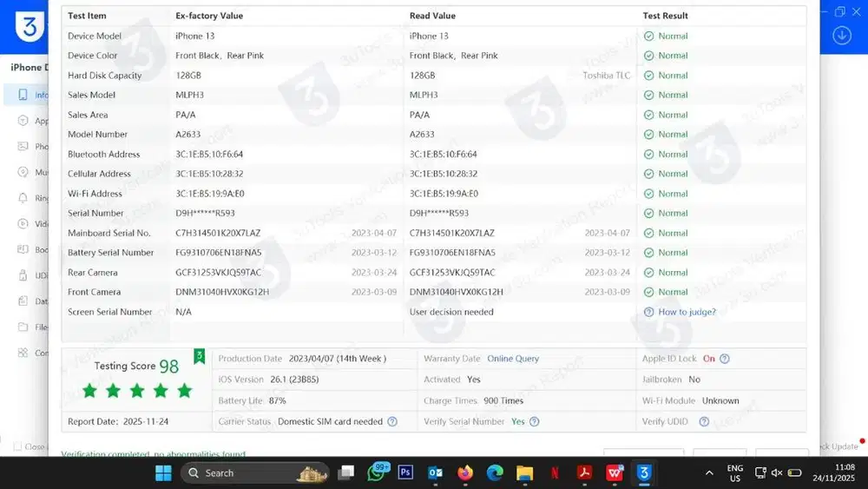Toggle the checkbox at the bottom left corner
The height and width of the screenshot is (489, 868).
[17, 446]
